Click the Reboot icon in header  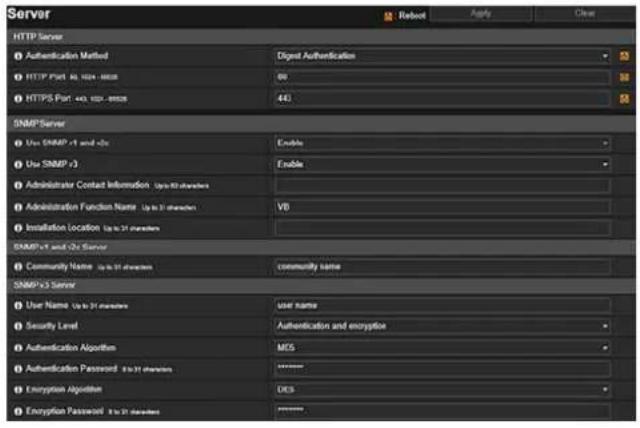388,16
